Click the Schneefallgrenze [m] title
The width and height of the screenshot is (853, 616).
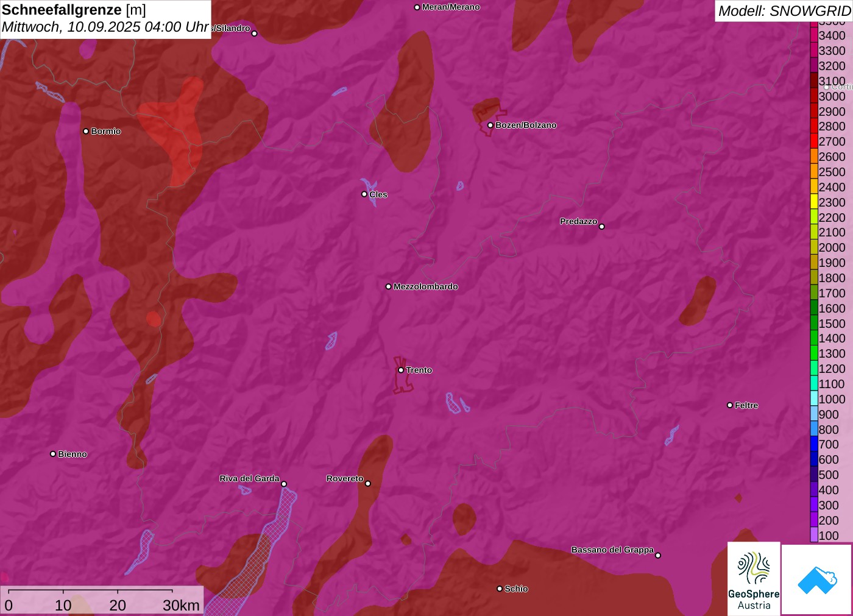point(74,10)
